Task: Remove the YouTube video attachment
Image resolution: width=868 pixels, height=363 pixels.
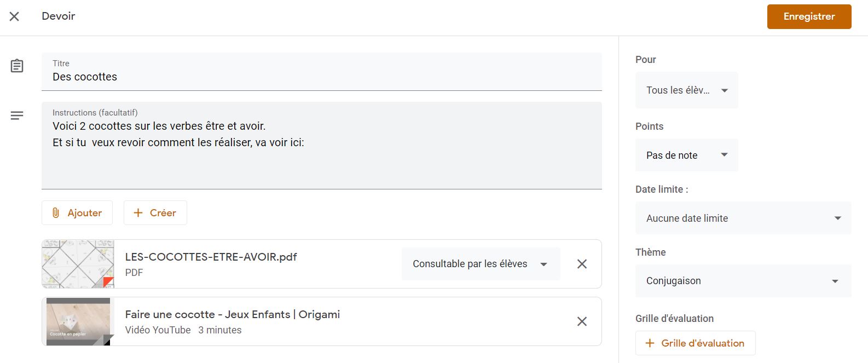Action: tap(582, 321)
